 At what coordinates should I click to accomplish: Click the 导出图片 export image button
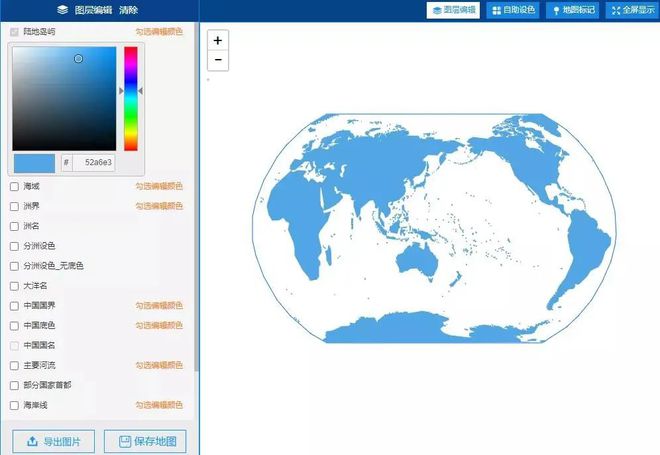(53, 442)
